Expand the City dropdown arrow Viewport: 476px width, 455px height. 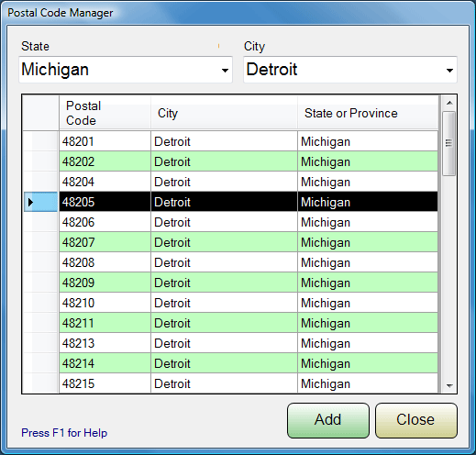tap(449, 70)
